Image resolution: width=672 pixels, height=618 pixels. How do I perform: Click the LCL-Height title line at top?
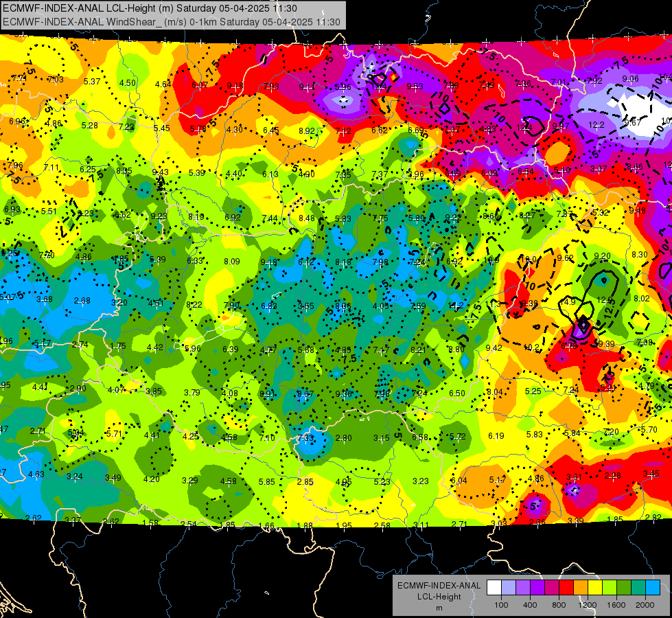(150, 8)
